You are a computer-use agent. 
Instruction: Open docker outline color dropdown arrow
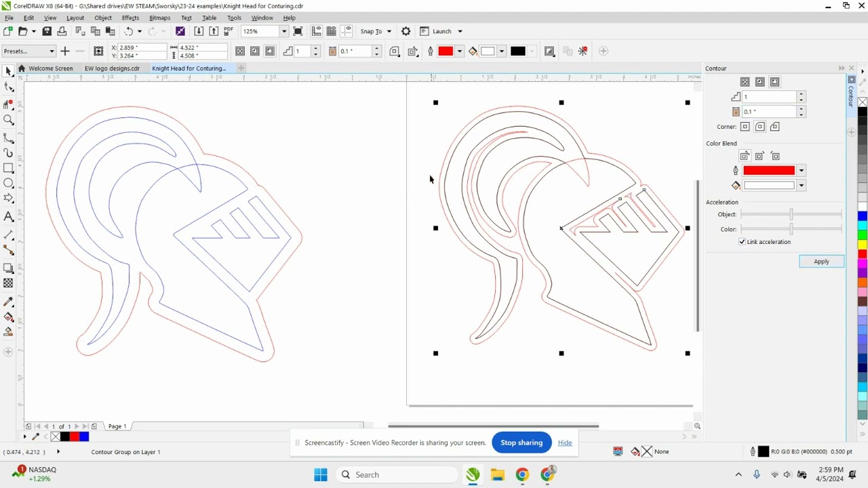[802, 171]
